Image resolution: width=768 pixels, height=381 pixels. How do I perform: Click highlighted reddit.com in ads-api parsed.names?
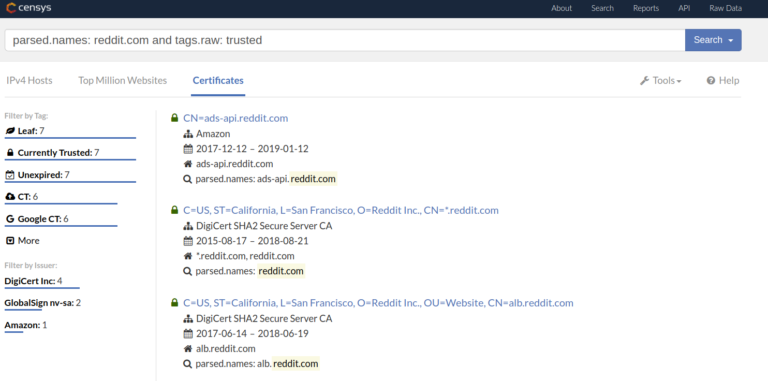coord(313,179)
